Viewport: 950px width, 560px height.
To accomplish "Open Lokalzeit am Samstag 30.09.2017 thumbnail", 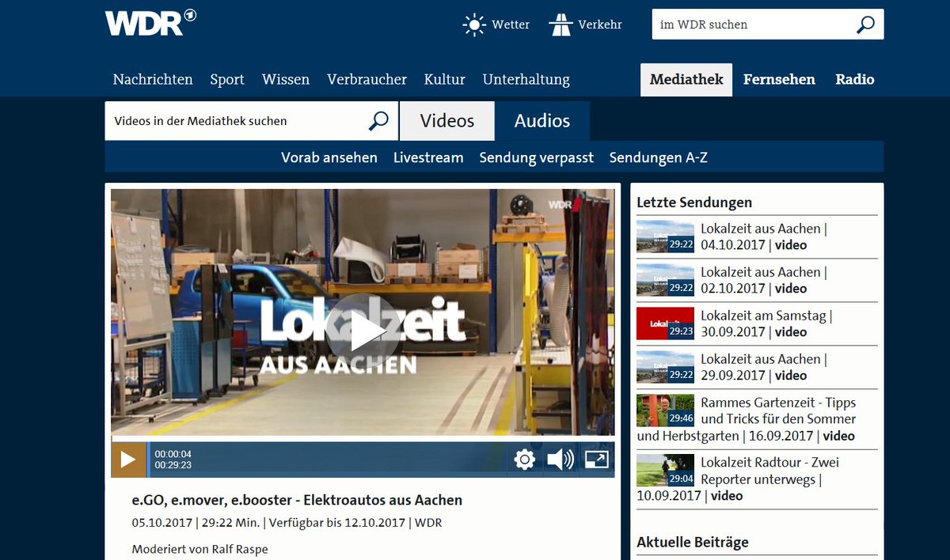I will [x=665, y=324].
